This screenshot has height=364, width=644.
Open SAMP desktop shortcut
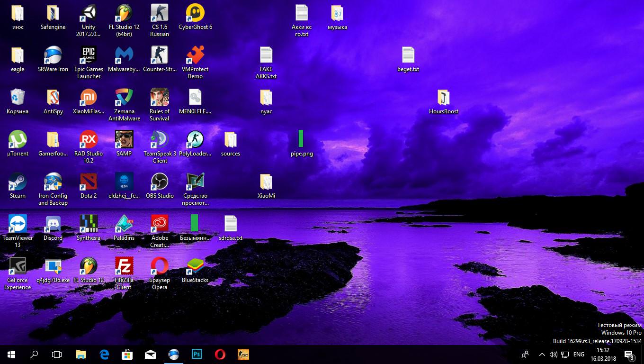pos(124,144)
